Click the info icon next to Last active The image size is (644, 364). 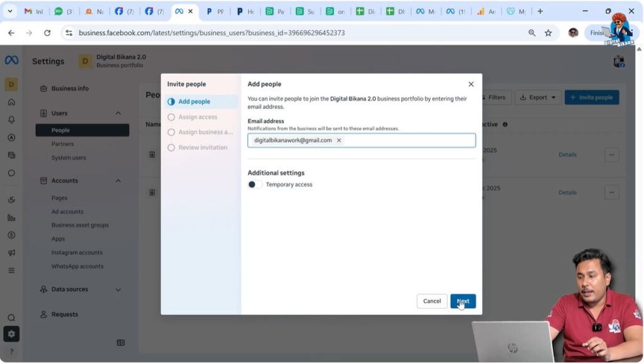(505, 124)
